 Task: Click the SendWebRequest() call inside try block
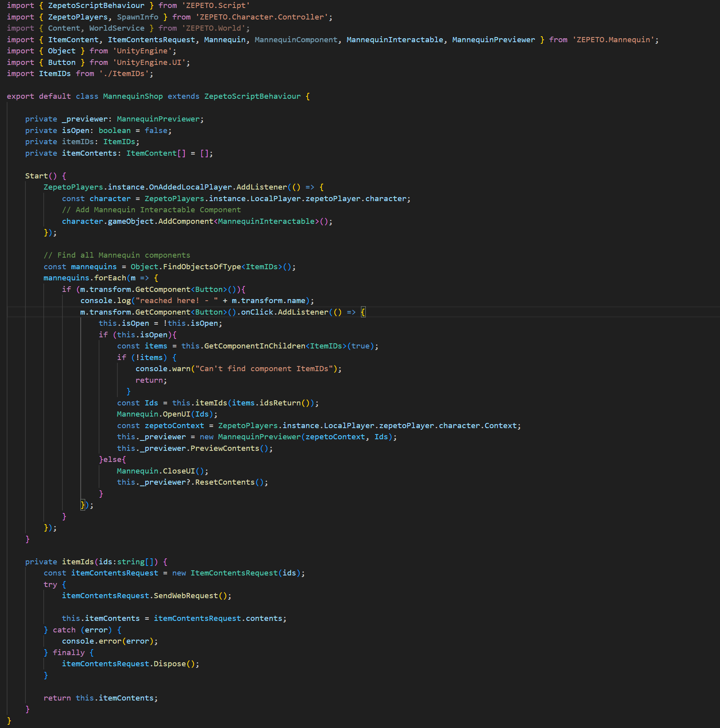click(146, 595)
